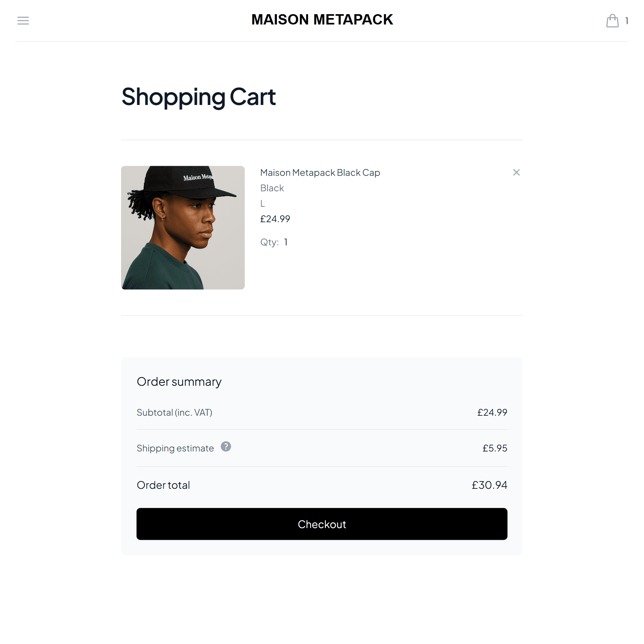The height and width of the screenshot is (644, 644).
Task: Click the Order total label
Action: point(163,485)
